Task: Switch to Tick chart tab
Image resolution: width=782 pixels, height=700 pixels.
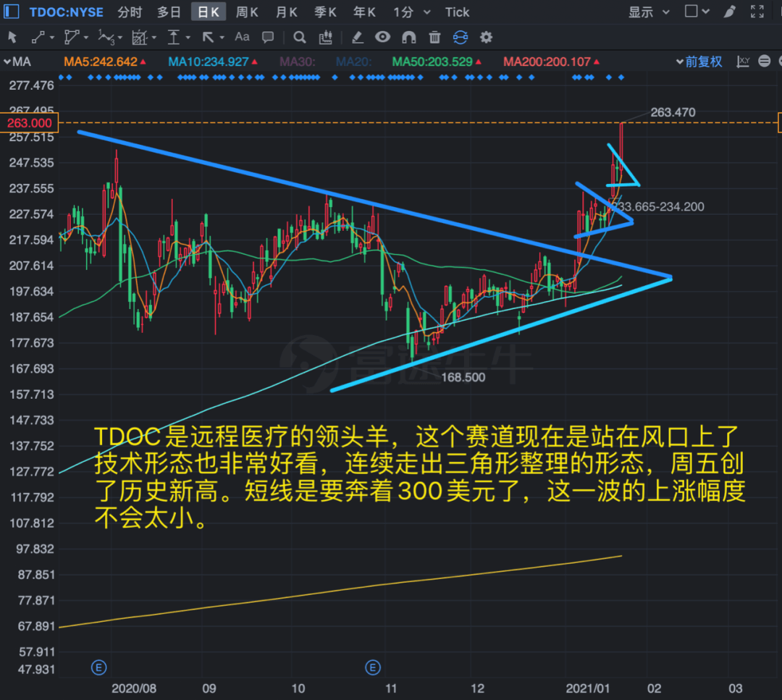Action: pos(458,12)
